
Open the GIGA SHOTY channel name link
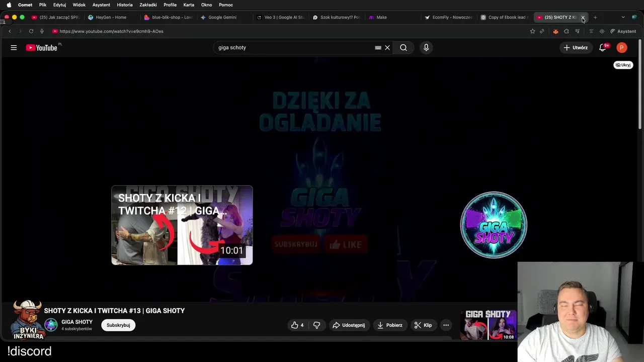[77, 322]
